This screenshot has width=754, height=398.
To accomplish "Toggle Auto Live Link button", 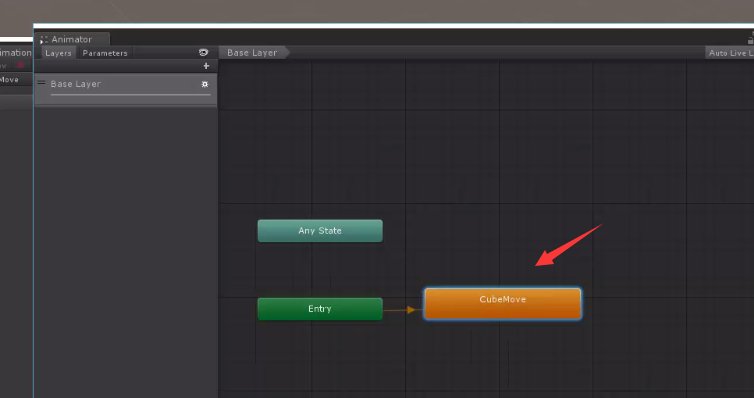I will [x=730, y=53].
